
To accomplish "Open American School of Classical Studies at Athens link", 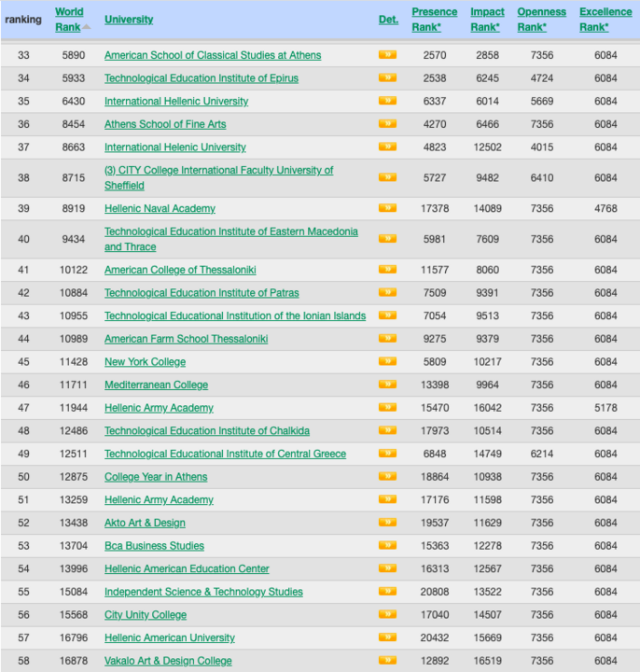I will 213,55.
